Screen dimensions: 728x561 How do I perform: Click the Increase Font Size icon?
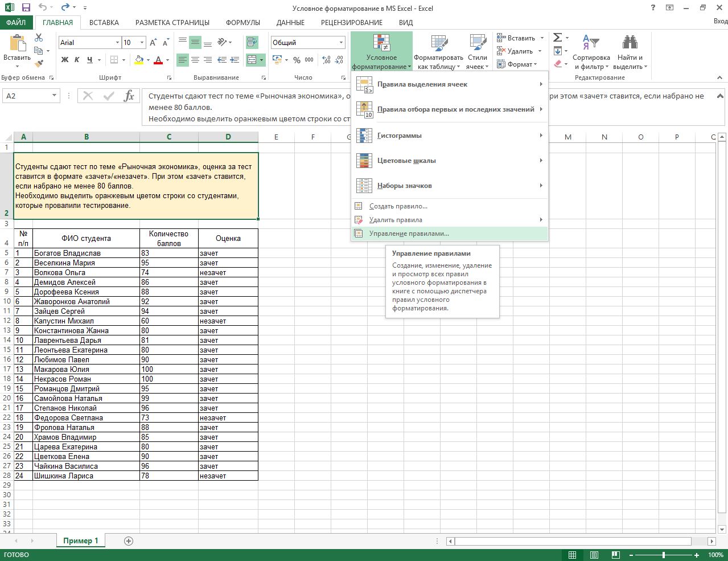coord(153,43)
